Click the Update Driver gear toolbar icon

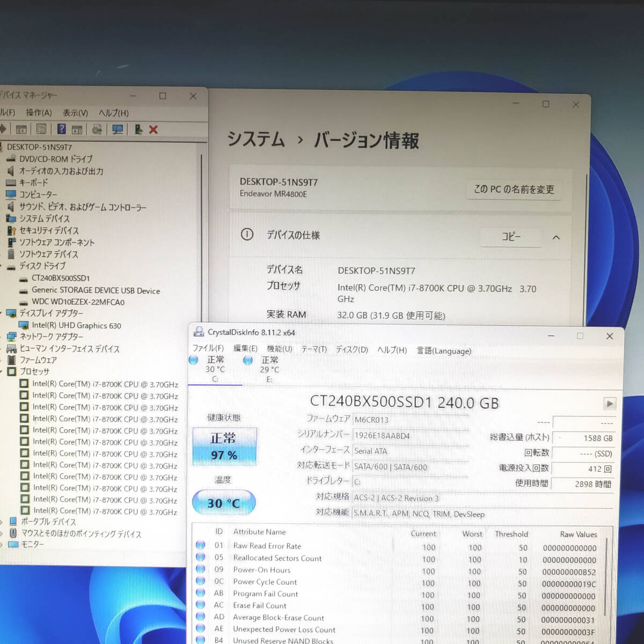97,129
